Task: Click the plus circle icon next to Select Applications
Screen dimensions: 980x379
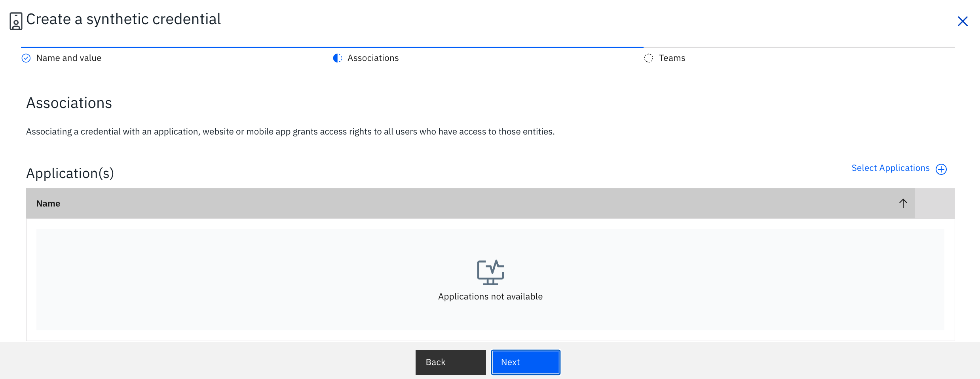Action: tap(941, 169)
